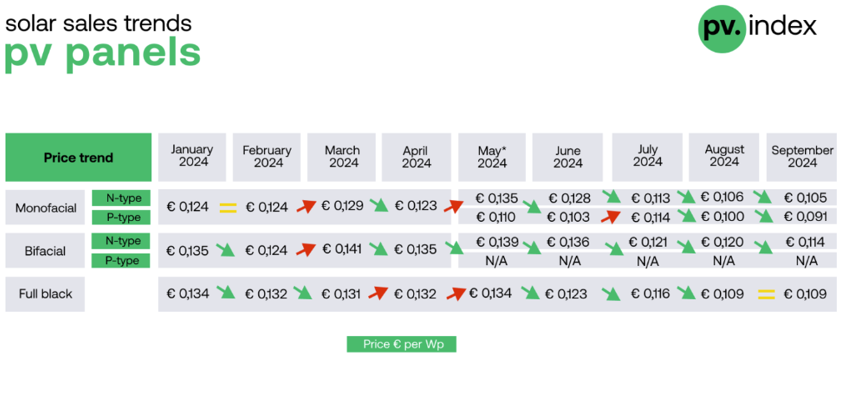Click the Monofacial row label

click(x=45, y=207)
